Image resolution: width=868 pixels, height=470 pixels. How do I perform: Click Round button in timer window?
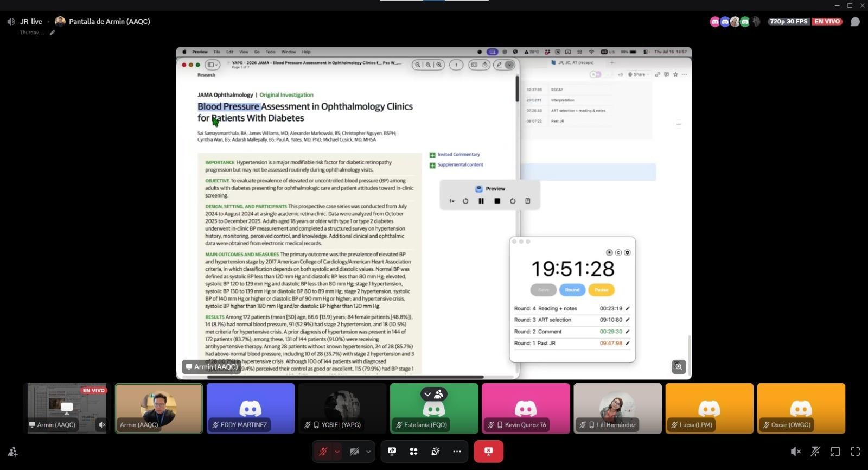click(x=572, y=290)
